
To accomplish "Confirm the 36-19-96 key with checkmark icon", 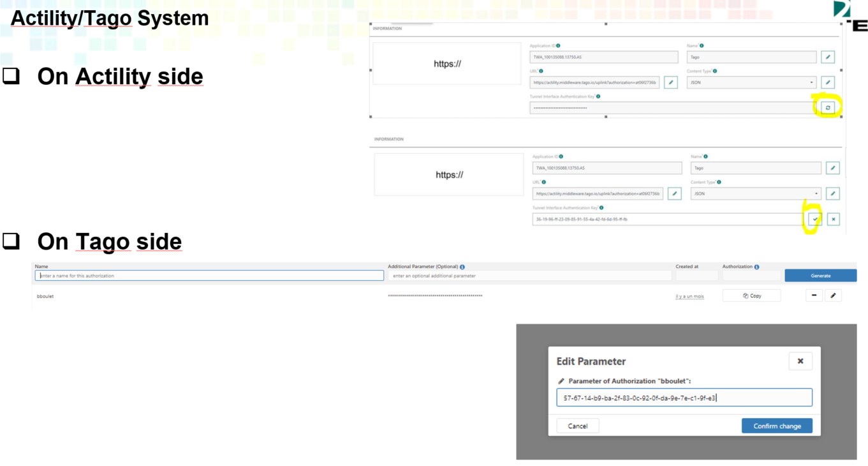I will (815, 219).
